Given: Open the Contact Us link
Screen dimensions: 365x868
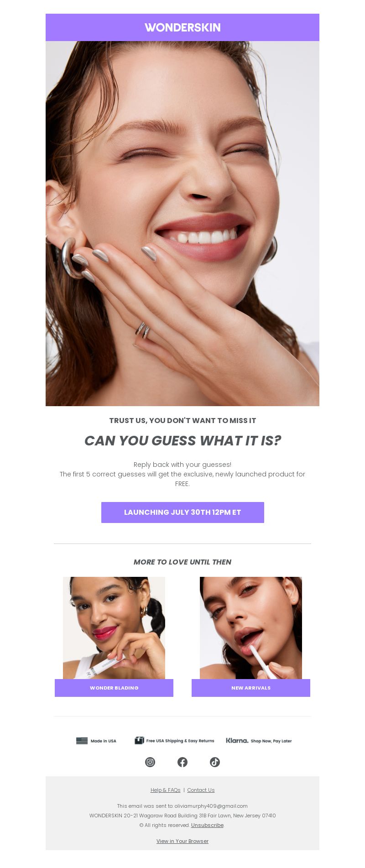Looking at the screenshot, I should [201, 790].
